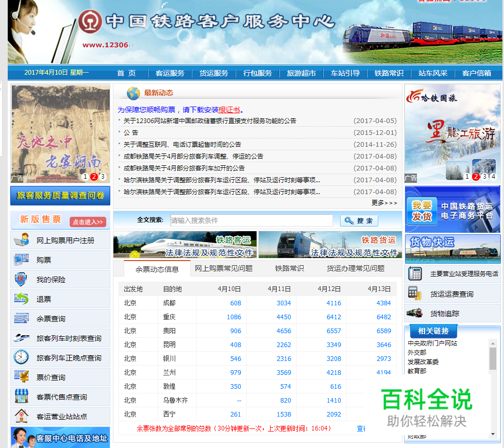Click 608 tickets for 北京 to 成都

[x=236, y=303]
